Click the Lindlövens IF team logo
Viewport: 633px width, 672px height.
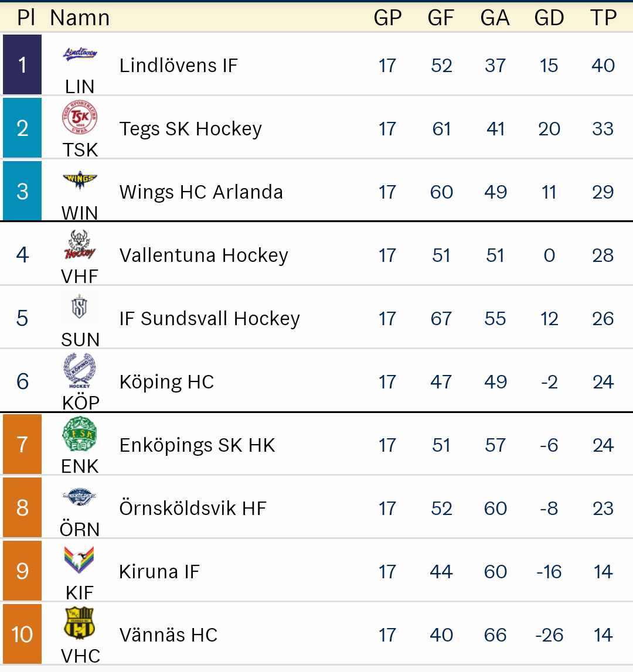pos(80,53)
